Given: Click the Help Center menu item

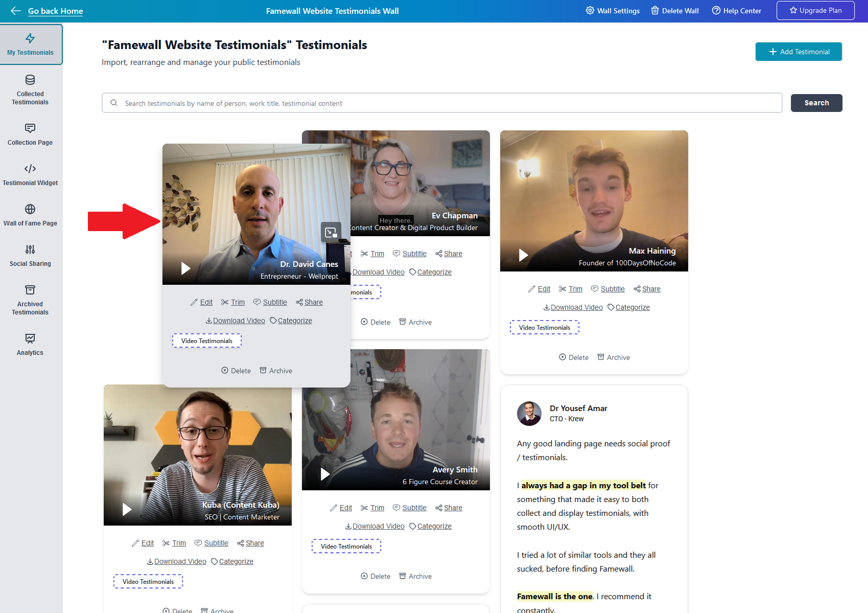Looking at the screenshot, I should coord(736,11).
